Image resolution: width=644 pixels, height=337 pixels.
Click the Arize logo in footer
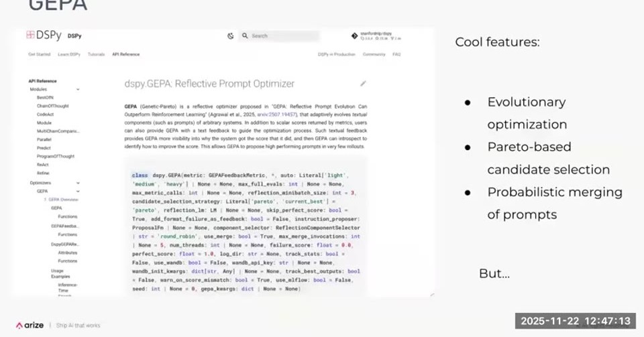point(30,325)
